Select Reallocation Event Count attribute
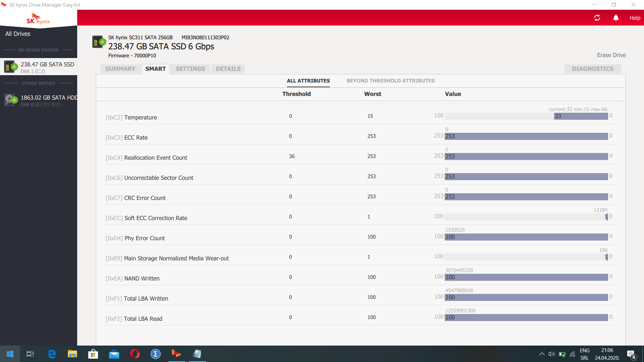Image resolution: width=644 pixels, height=362 pixels. point(361,155)
